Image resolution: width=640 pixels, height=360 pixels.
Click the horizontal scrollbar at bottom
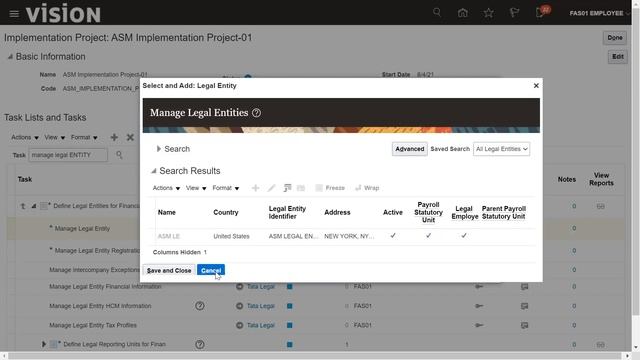(x=316, y=356)
